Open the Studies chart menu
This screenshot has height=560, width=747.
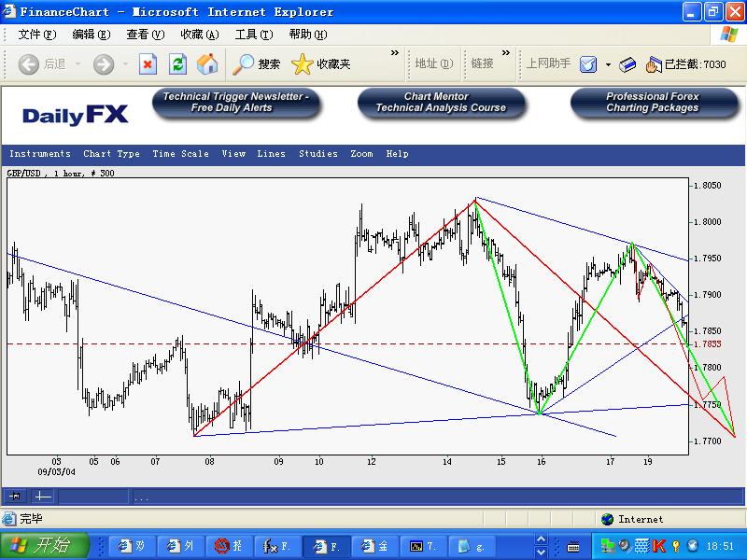[318, 154]
